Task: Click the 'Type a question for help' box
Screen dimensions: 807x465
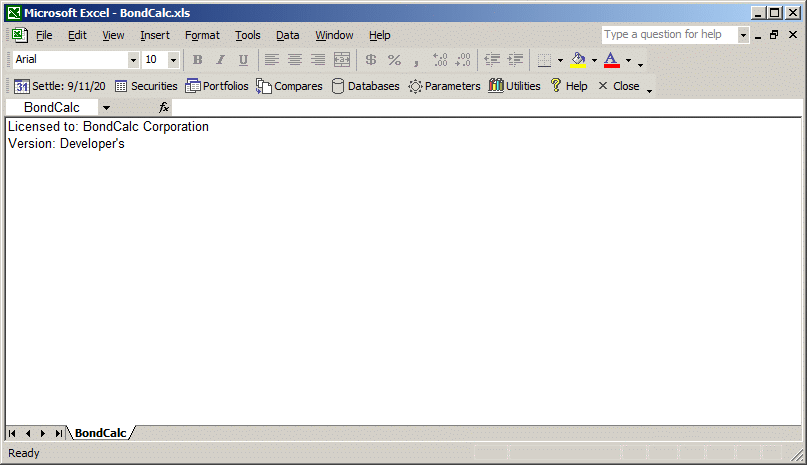Action: coord(669,35)
